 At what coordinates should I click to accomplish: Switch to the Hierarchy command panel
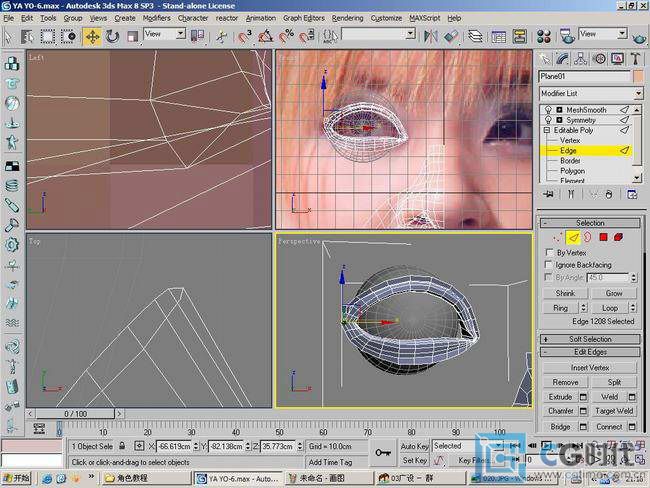(581, 59)
